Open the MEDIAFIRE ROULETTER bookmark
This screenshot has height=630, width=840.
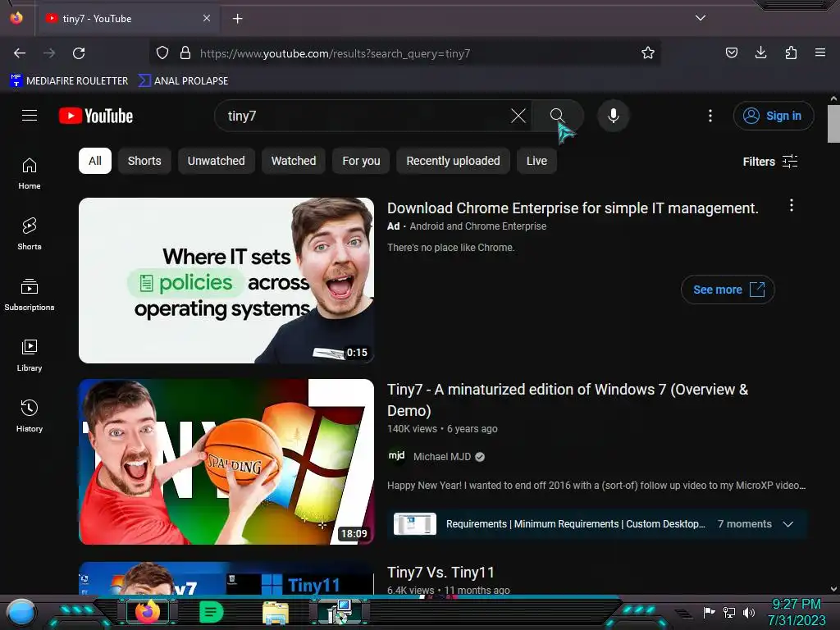point(69,81)
